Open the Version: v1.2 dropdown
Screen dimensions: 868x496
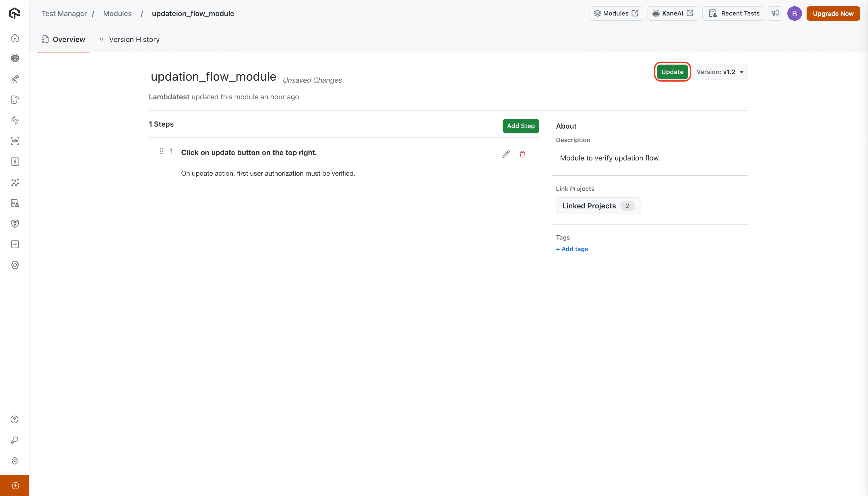[x=720, y=72]
